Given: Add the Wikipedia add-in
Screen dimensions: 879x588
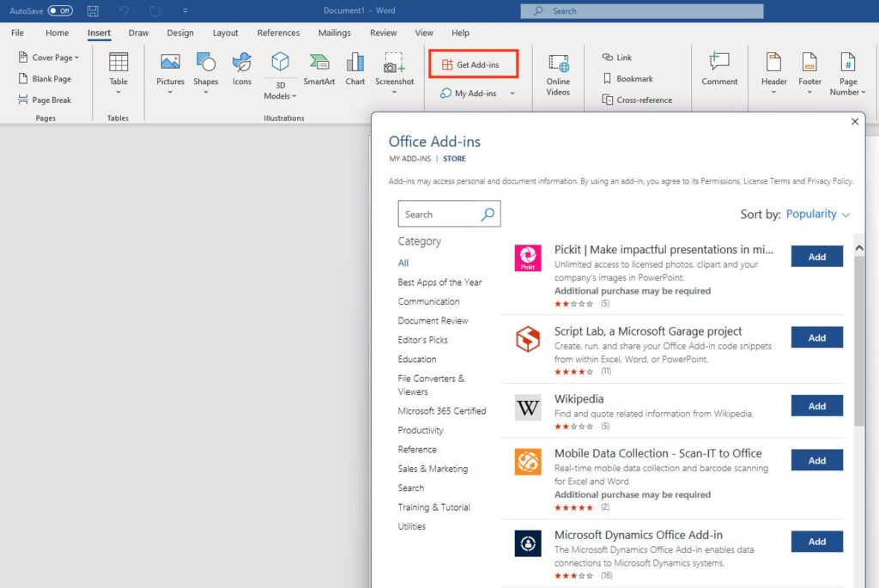Looking at the screenshot, I should [816, 406].
